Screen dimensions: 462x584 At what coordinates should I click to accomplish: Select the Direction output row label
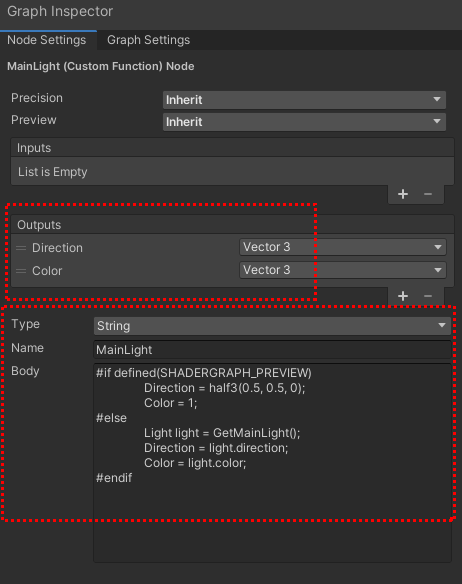pos(57,248)
